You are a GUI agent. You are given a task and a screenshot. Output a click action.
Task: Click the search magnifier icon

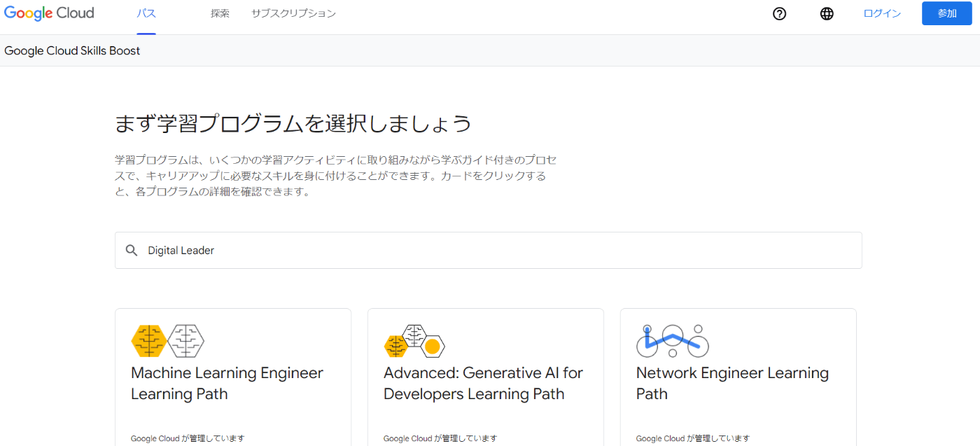point(132,251)
